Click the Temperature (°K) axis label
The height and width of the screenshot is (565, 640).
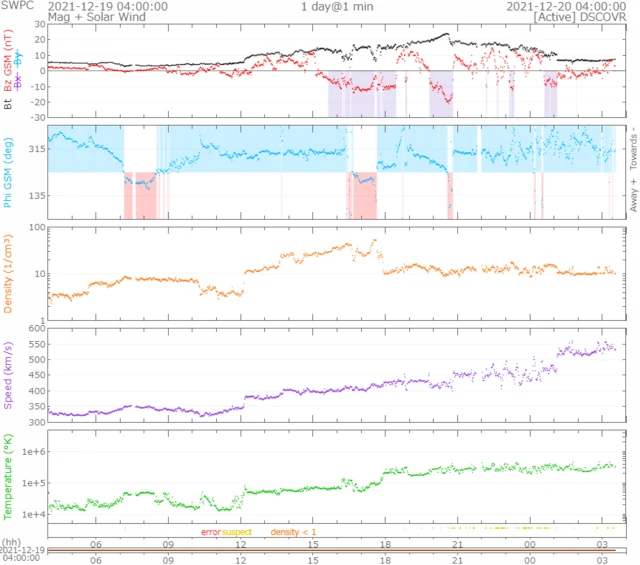(9, 475)
